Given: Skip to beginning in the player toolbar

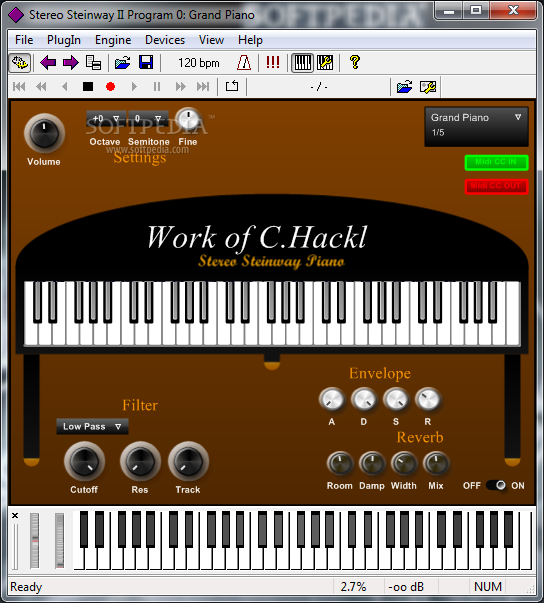Looking at the screenshot, I should click(19, 87).
